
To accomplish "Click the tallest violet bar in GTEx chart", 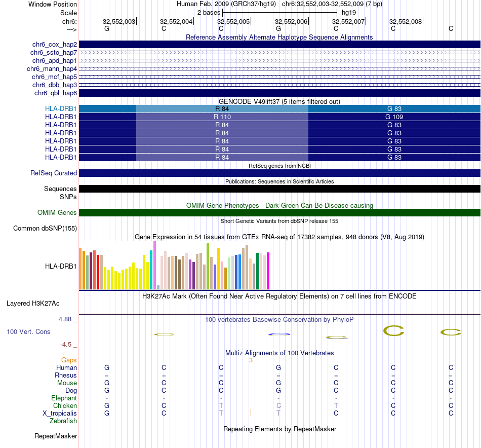I will tap(154, 265).
